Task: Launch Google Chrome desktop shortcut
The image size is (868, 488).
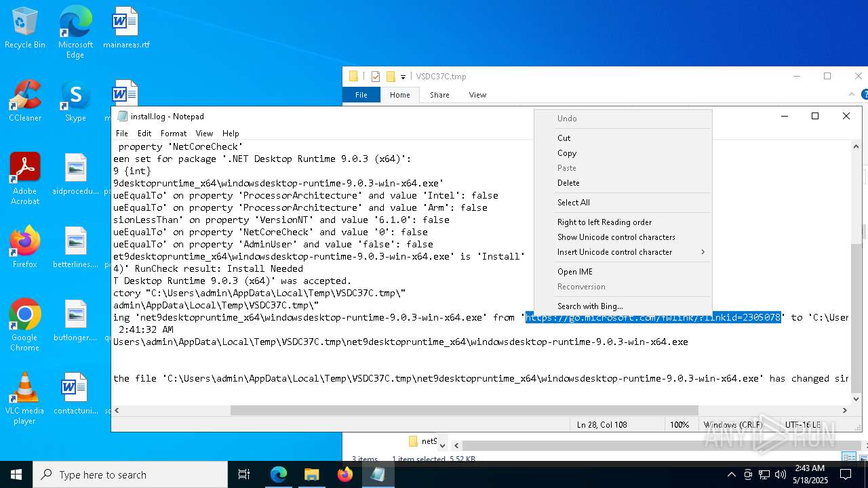Action: [x=25, y=325]
